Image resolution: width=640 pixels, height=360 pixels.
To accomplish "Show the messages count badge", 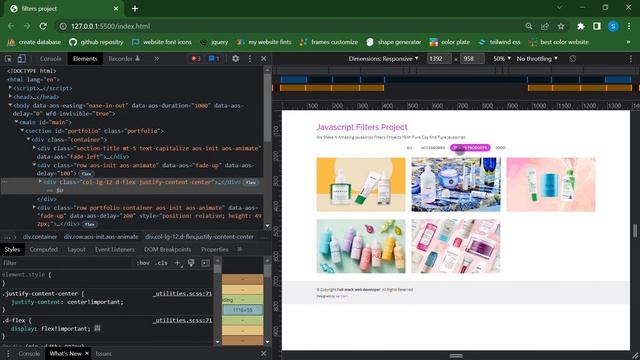I will tap(214, 59).
